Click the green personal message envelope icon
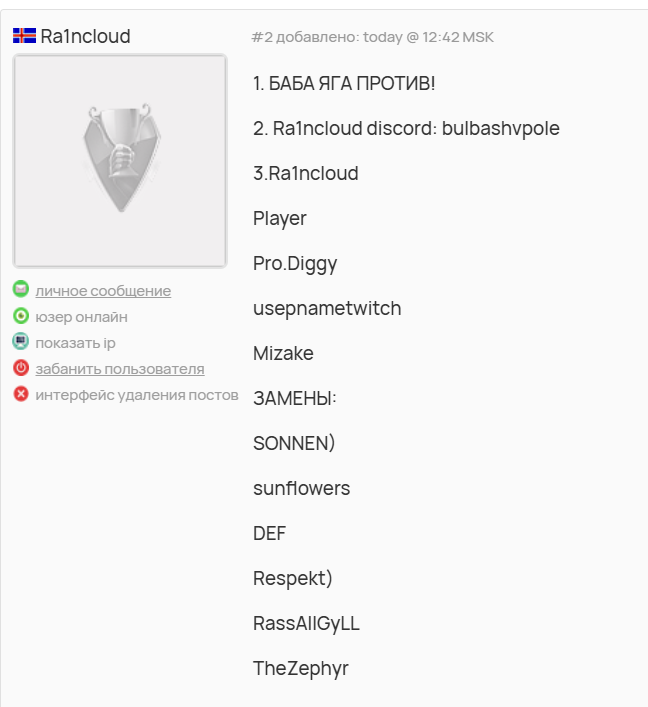Screen dimensions: 648x707 [21, 289]
